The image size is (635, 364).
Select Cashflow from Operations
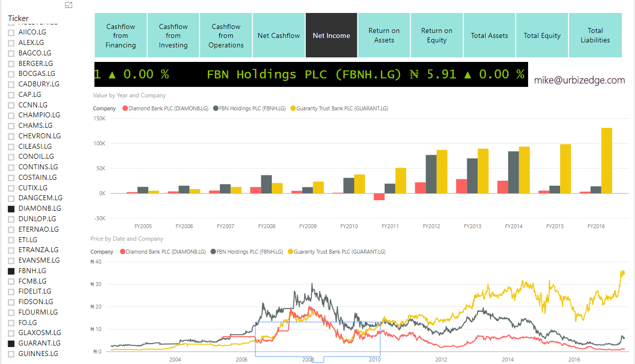225,35
